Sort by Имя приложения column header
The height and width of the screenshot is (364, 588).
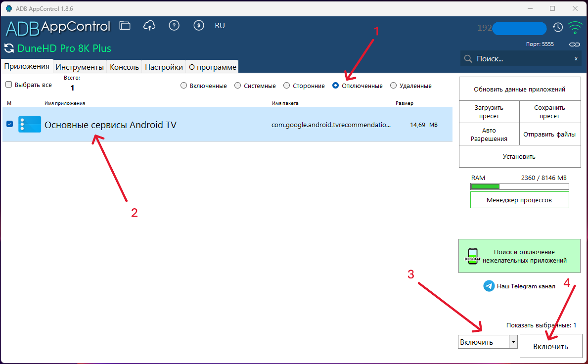pos(65,103)
